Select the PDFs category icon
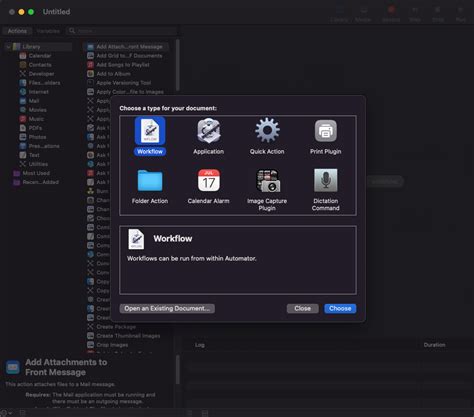The image size is (474, 417). coord(23,128)
